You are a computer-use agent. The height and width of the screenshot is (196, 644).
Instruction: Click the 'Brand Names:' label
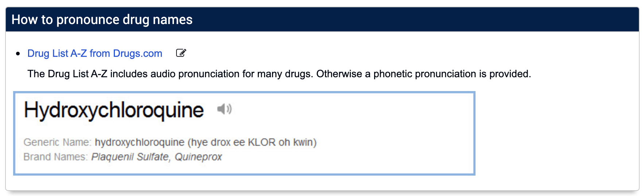point(56,157)
